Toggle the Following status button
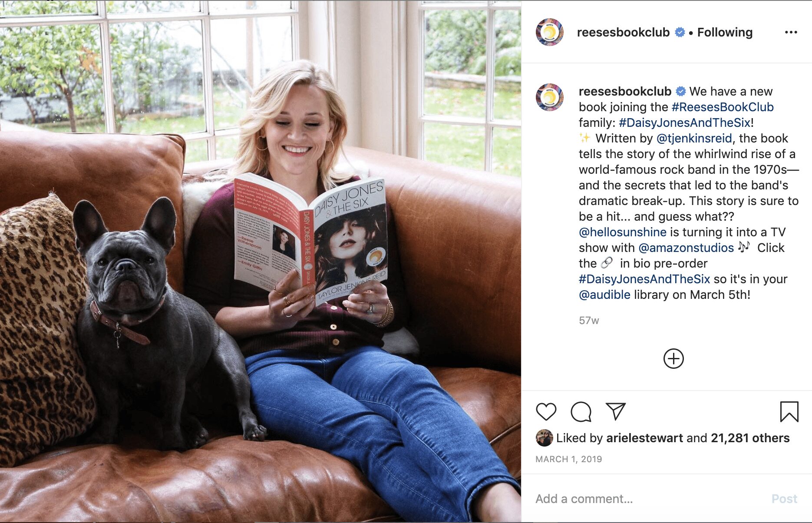This screenshot has height=523, width=812. pyautogui.click(x=725, y=32)
